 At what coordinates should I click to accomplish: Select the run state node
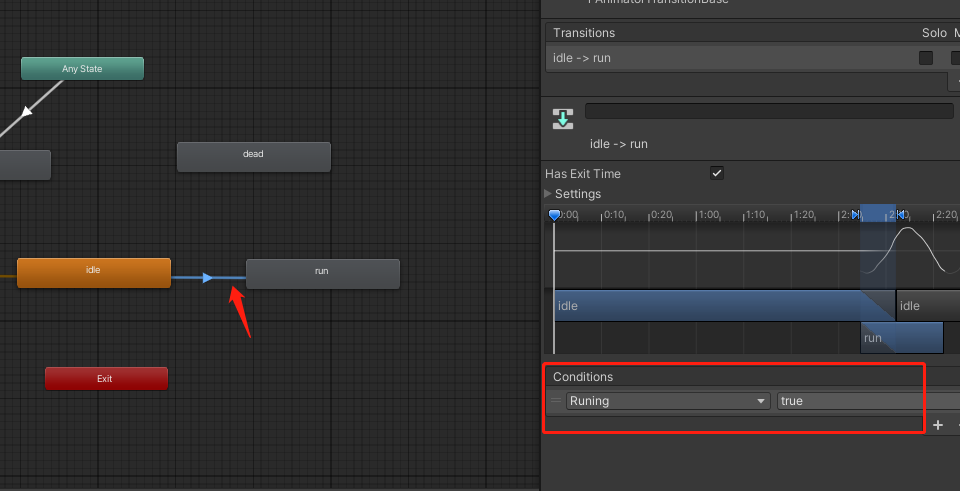[323, 274]
